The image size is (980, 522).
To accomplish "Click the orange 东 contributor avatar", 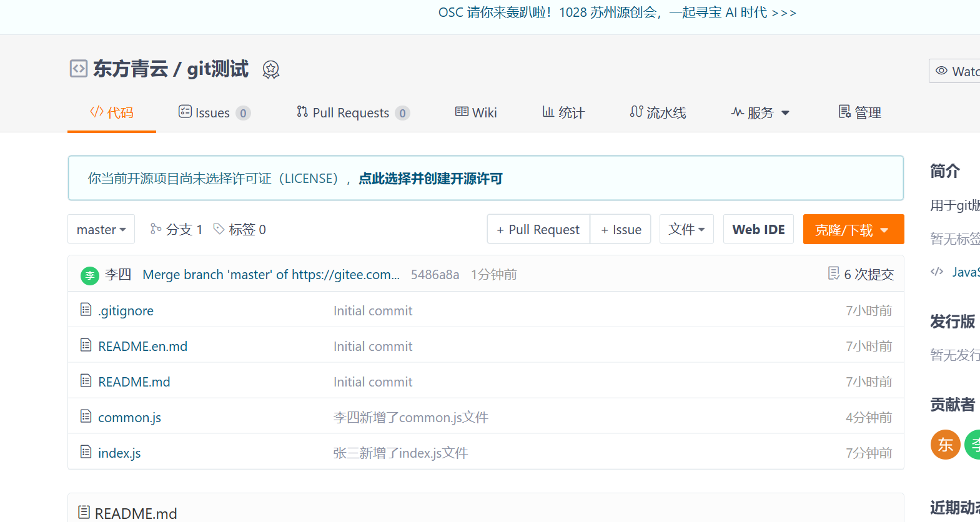I will pos(946,445).
